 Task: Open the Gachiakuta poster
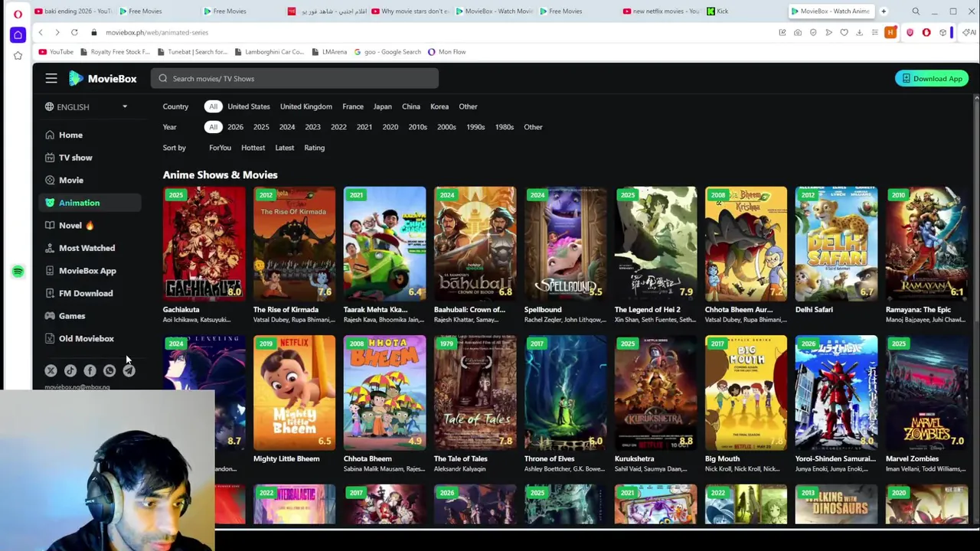[x=204, y=243]
